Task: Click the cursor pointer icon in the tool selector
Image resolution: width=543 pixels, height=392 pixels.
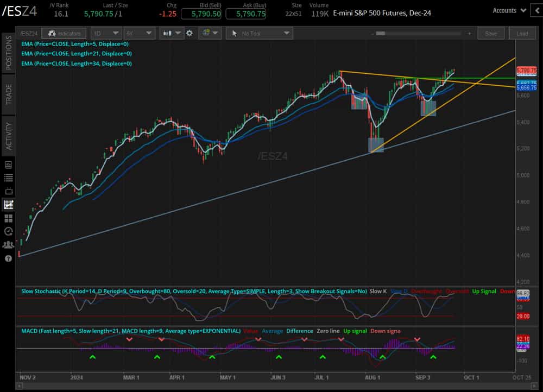Action: tap(234, 33)
